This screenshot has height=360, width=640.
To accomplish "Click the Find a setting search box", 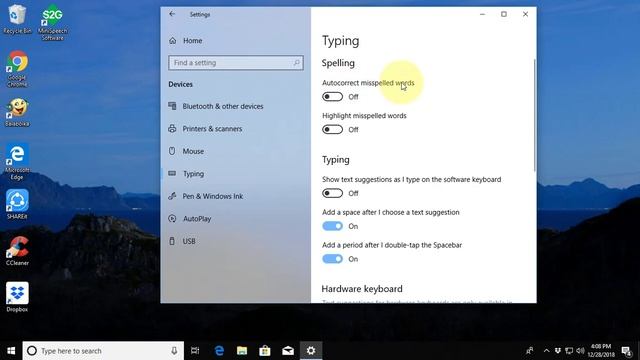I will tap(236, 63).
